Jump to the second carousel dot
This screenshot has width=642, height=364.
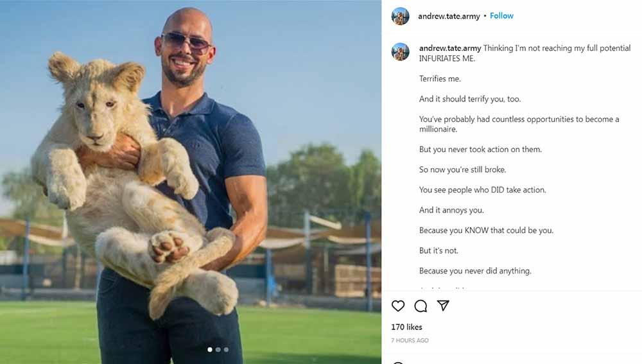(x=218, y=350)
